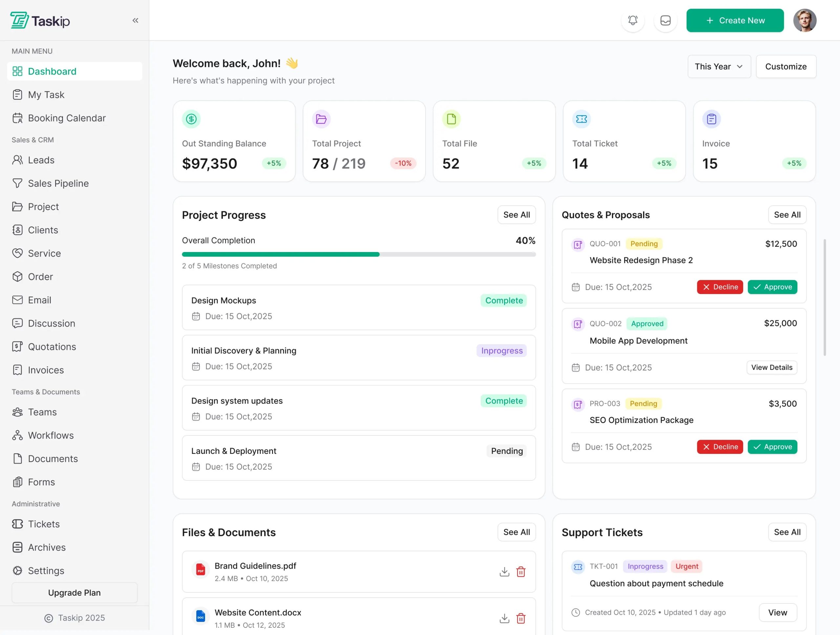
Task: Open the This Year period dropdown
Action: (719, 67)
